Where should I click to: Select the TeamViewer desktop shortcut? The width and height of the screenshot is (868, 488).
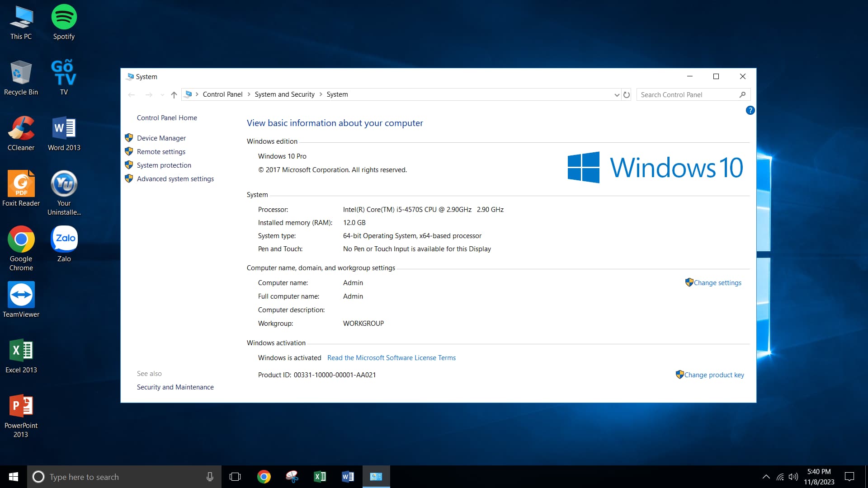[21, 300]
